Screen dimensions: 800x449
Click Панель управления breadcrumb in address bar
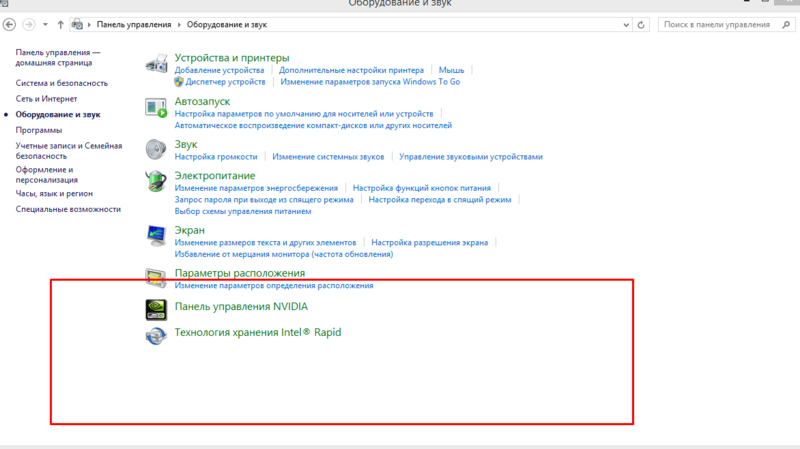point(134,24)
